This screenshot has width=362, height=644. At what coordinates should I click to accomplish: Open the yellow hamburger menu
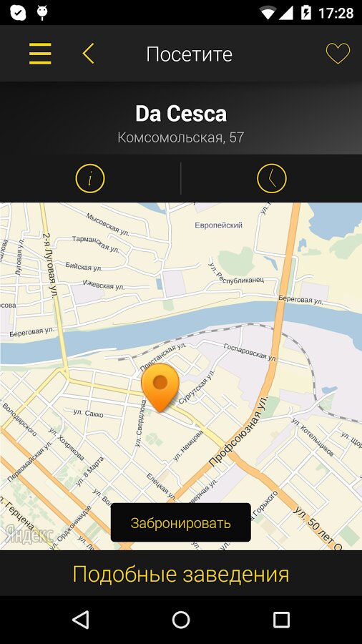tap(40, 54)
